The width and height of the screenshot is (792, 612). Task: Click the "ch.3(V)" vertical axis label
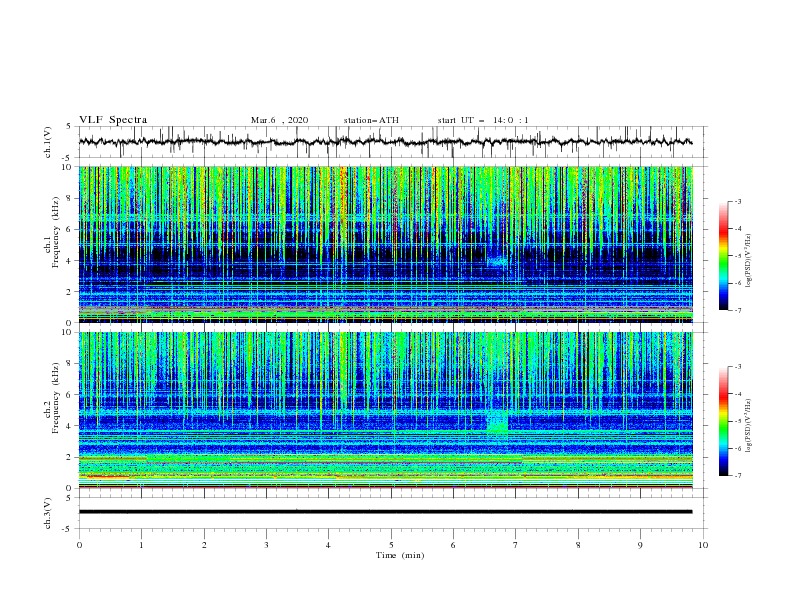pyautogui.click(x=48, y=513)
